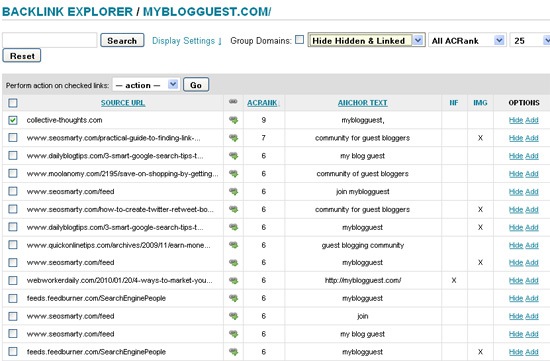Click link icon in quickonlinetips.com row

233,245
